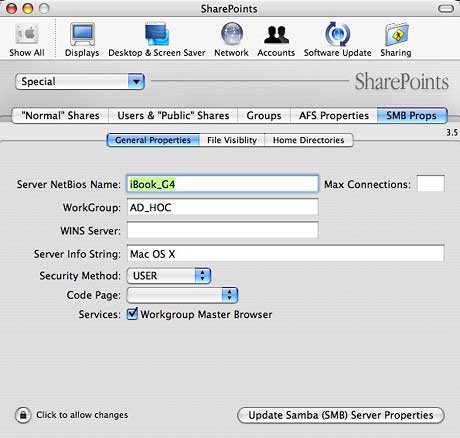Click the yellow minimize window button

click(x=28, y=8)
